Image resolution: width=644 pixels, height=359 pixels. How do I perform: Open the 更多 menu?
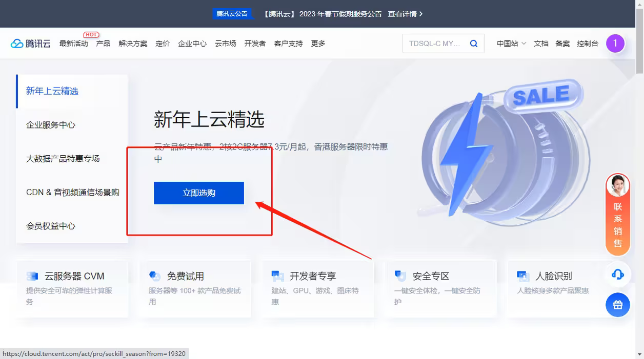click(318, 44)
